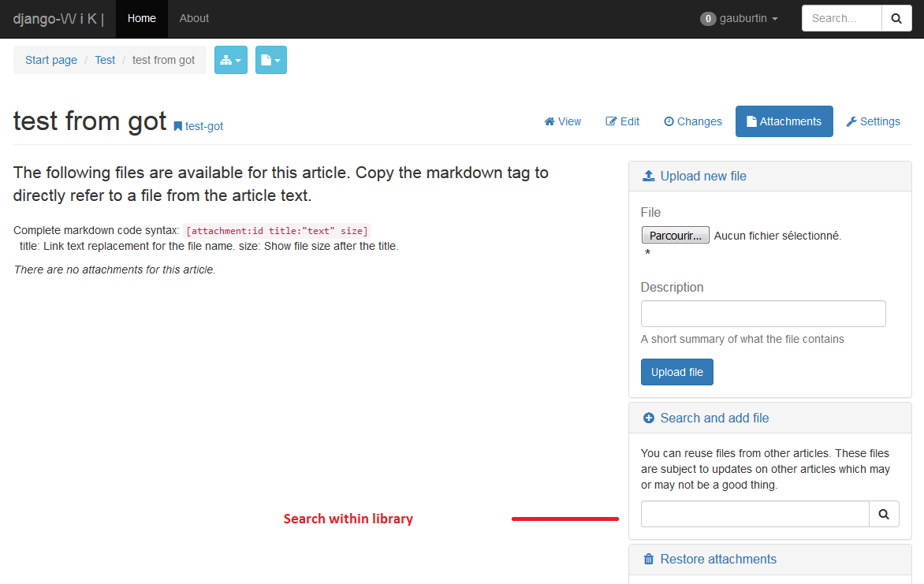
Task: Expand the Restore attachments panel heading
Action: [717, 559]
